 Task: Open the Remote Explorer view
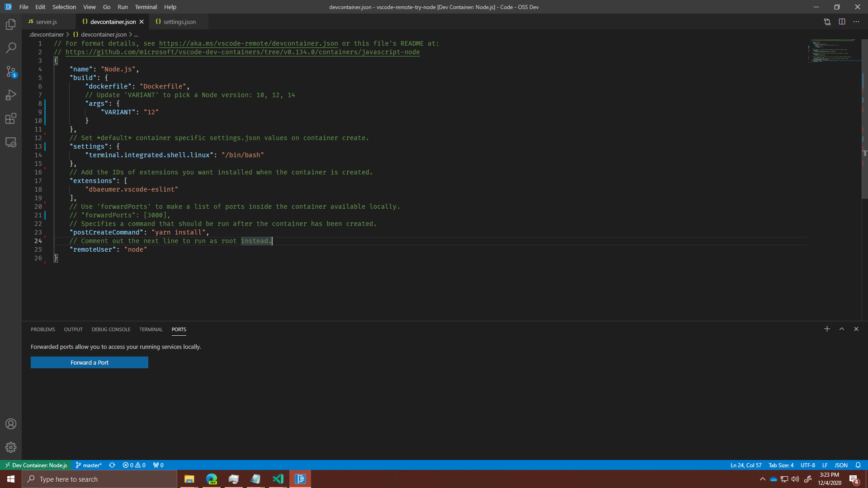(x=11, y=142)
